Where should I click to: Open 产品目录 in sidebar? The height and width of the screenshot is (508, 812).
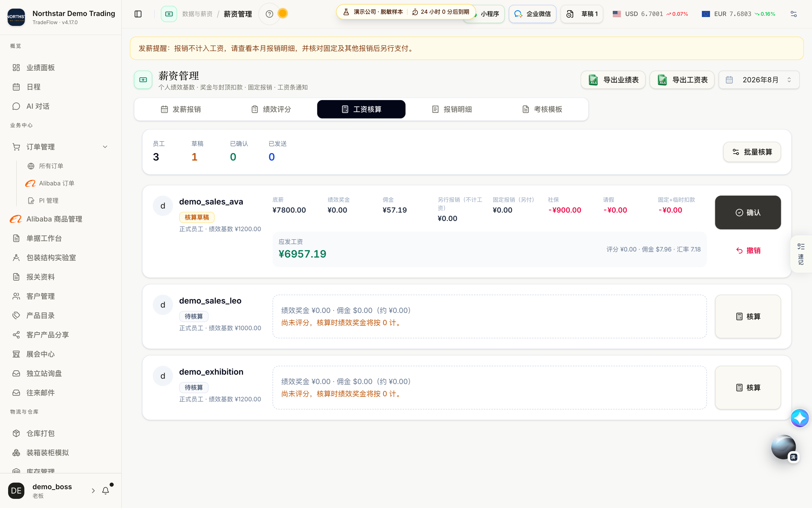(x=61, y=315)
